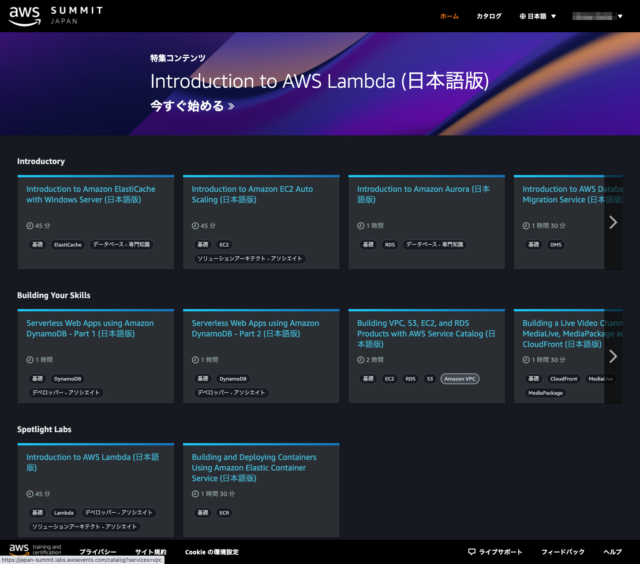Open Cookie の環境設定 footer link
Viewport: 640px width, 564px height.
click(211, 552)
